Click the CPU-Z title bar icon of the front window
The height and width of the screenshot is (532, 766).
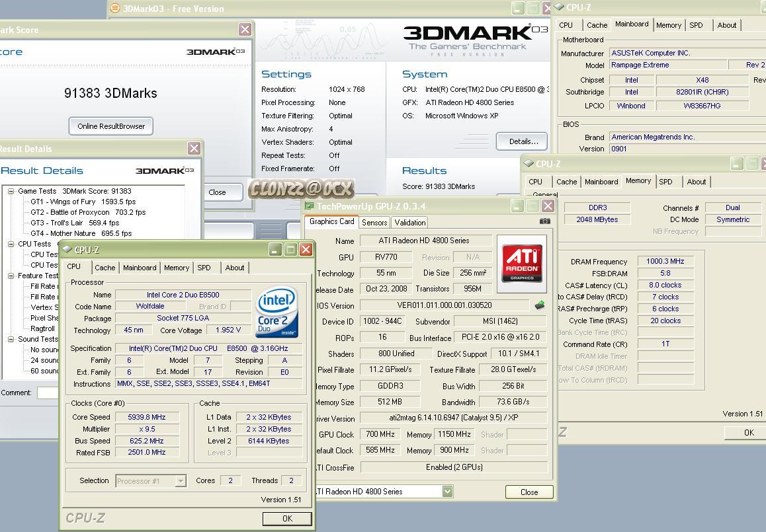click(67, 249)
